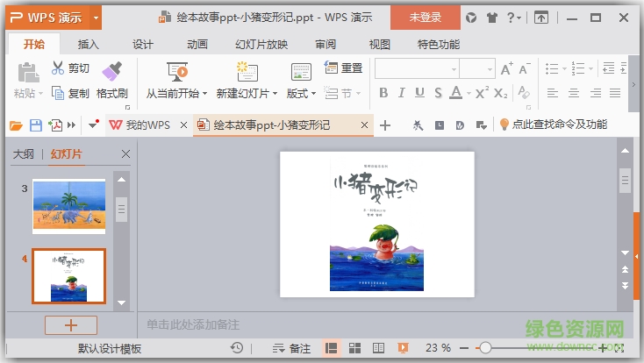644x363 pixels.
Task: Click the Not Logged In (未登录) button
Action: tap(425, 18)
